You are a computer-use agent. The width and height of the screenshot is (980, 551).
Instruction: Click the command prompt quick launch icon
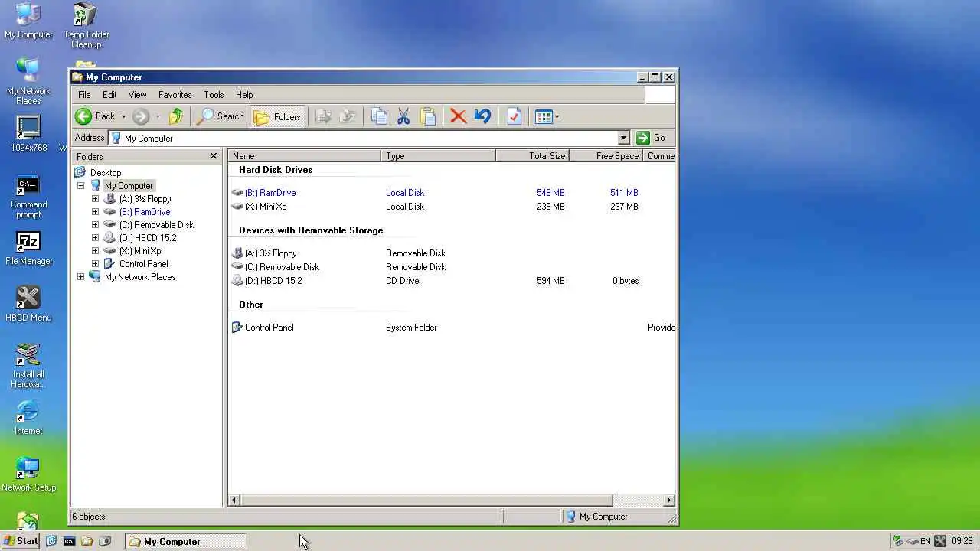(69, 541)
